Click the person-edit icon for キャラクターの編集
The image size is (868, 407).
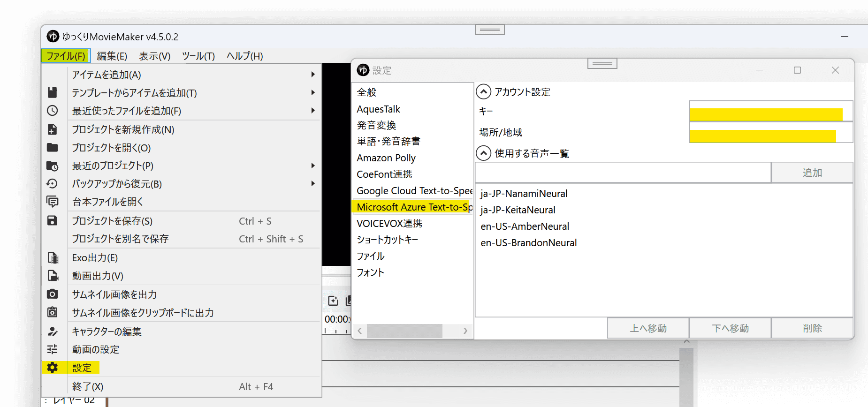click(53, 332)
